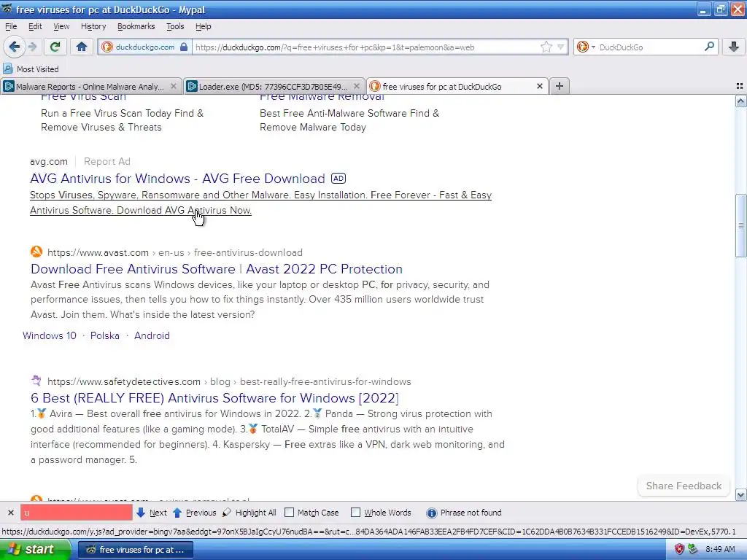The image size is (747, 560).
Task: Click the avg.com ad domain text
Action: click(49, 161)
